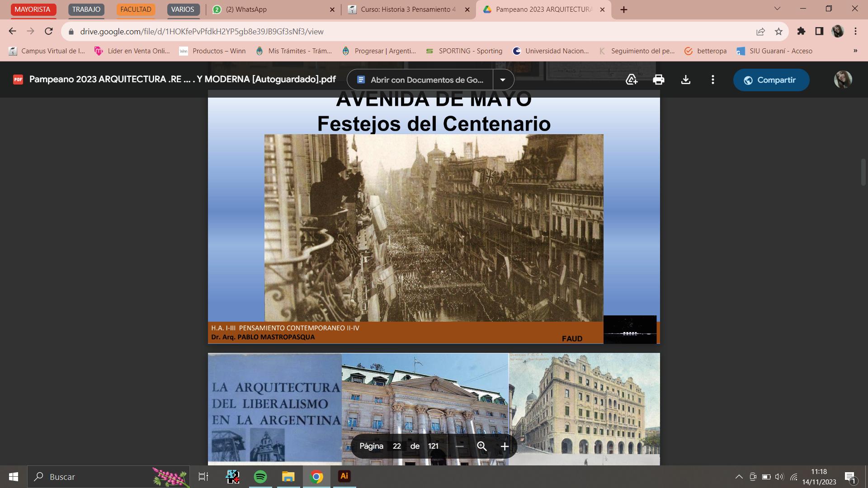Expand the hidden bookmarks overflow chevron

click(x=855, y=51)
